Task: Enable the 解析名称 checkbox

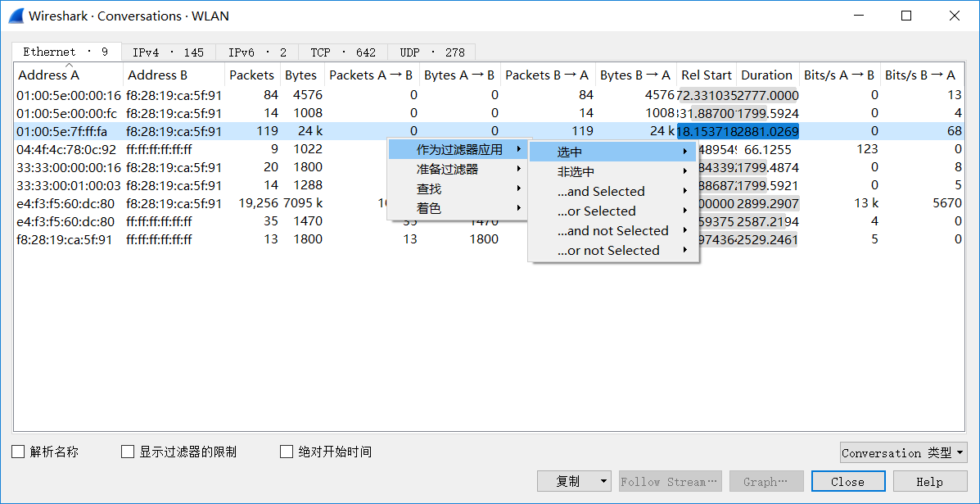Action: coord(18,452)
